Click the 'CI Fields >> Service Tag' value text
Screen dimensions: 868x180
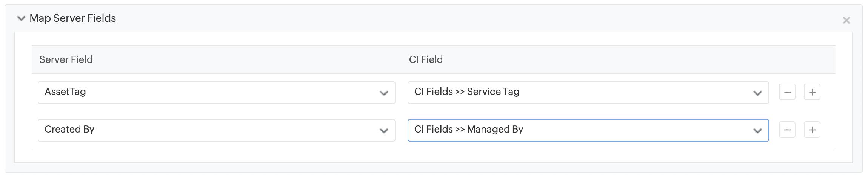point(466,92)
